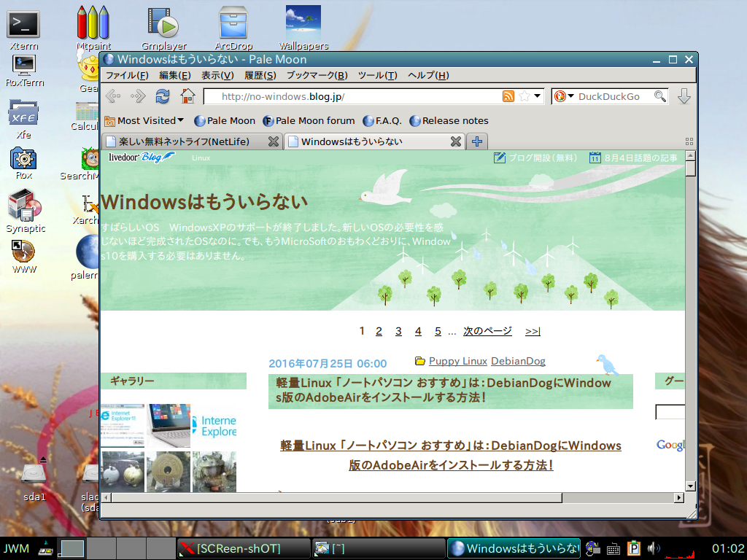Open the Release notes bookmark
This screenshot has width=747, height=560.
[449, 121]
